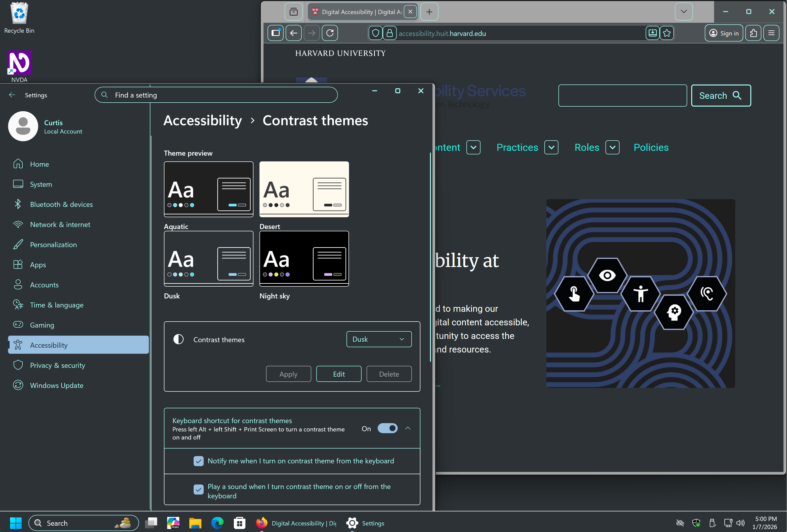The height and width of the screenshot is (532, 787).
Task: Open Gaming settings
Action: pyautogui.click(x=78, y=325)
